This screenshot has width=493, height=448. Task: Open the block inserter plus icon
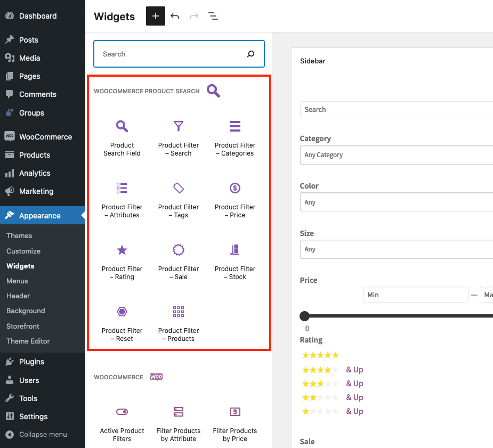coord(155,16)
